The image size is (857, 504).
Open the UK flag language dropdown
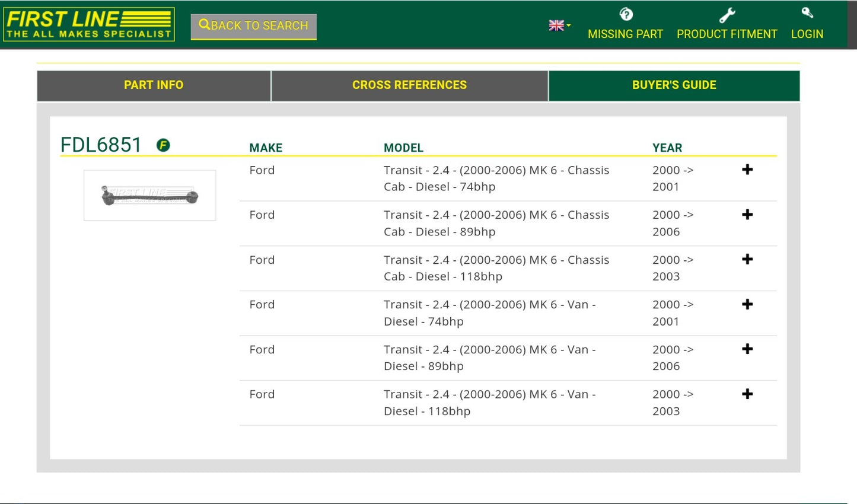559,25
